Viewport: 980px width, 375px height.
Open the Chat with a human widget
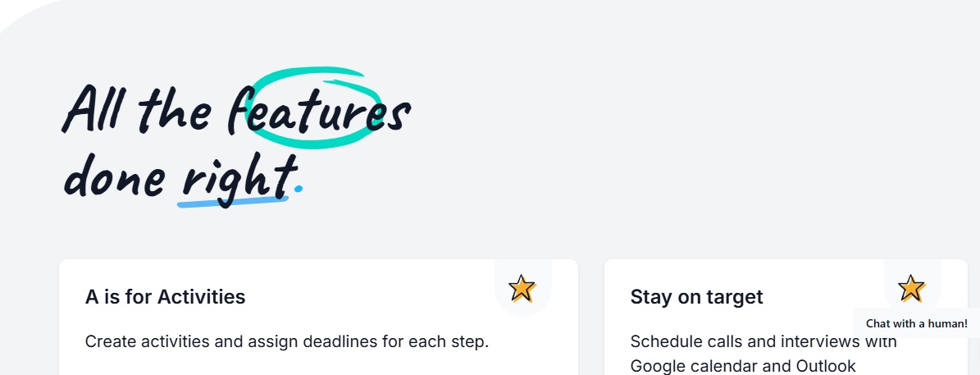916,323
